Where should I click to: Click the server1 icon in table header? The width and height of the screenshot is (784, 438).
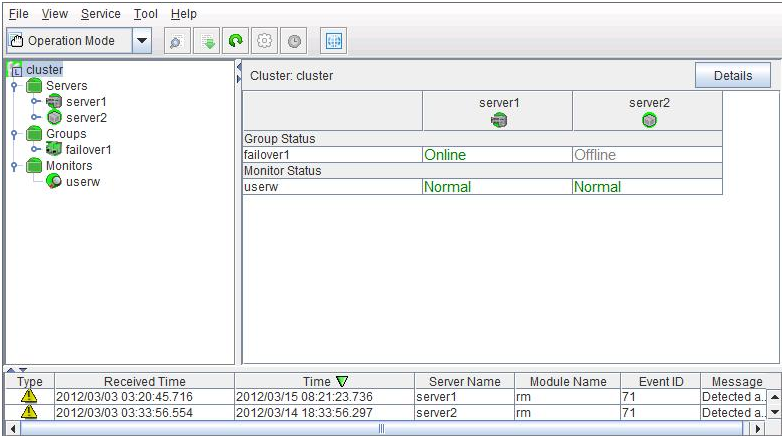(x=498, y=120)
